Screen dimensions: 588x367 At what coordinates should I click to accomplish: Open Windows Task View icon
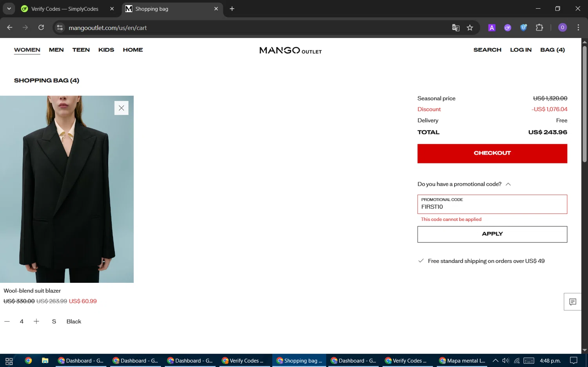tap(9, 361)
